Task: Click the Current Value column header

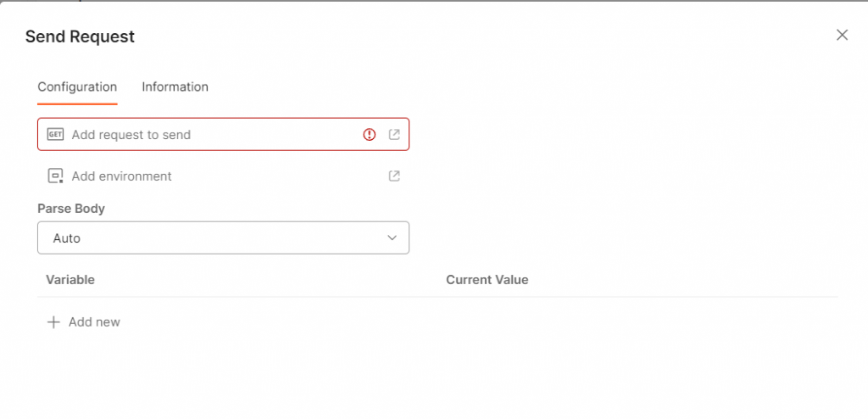Action: [487, 279]
